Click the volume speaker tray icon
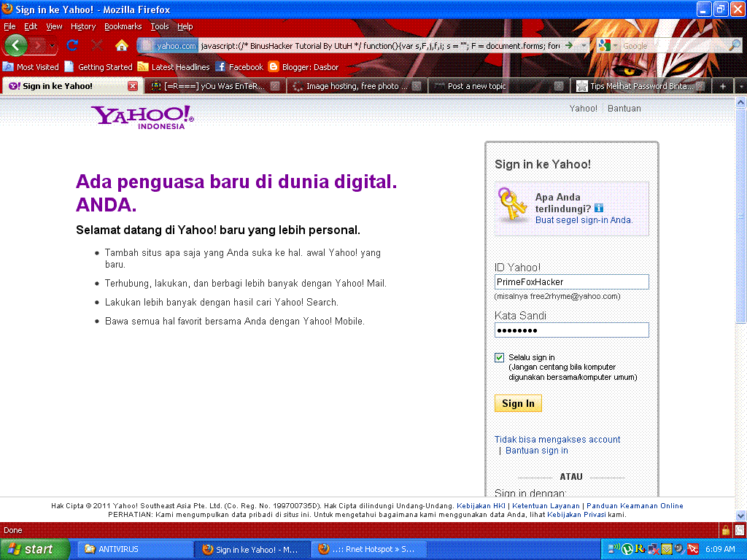The height and width of the screenshot is (560, 747). click(679, 549)
